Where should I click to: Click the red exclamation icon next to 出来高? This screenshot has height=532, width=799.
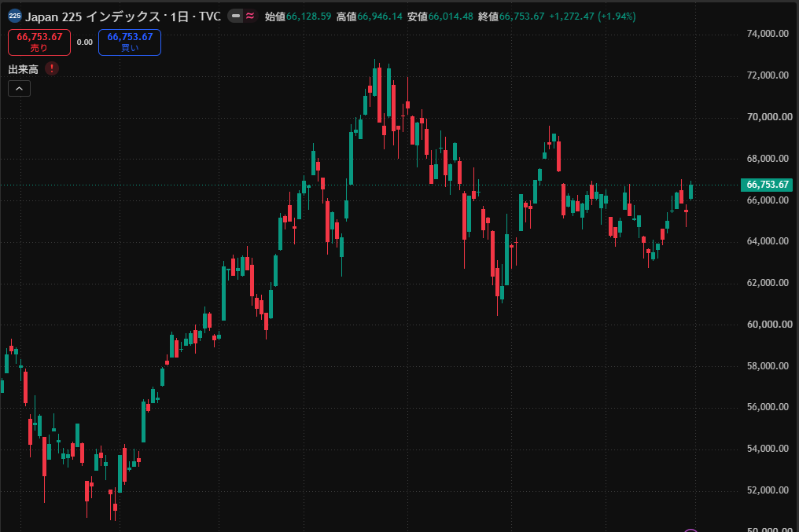pyautogui.click(x=51, y=68)
